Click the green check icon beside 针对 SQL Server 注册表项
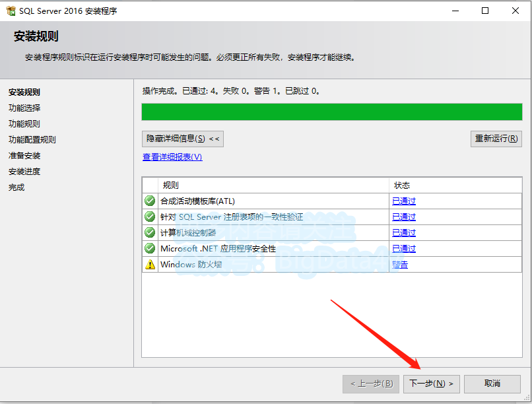This screenshot has height=404, width=532. [150, 217]
